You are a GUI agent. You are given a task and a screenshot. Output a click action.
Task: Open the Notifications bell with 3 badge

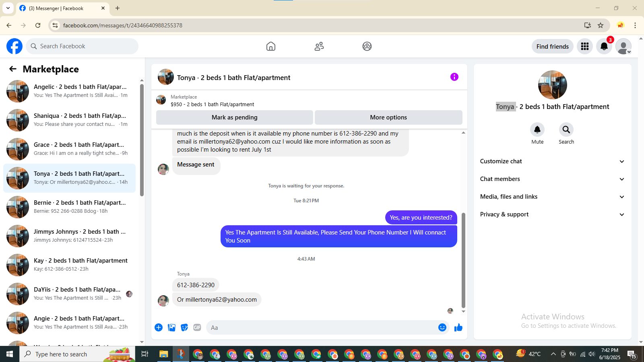point(604,46)
